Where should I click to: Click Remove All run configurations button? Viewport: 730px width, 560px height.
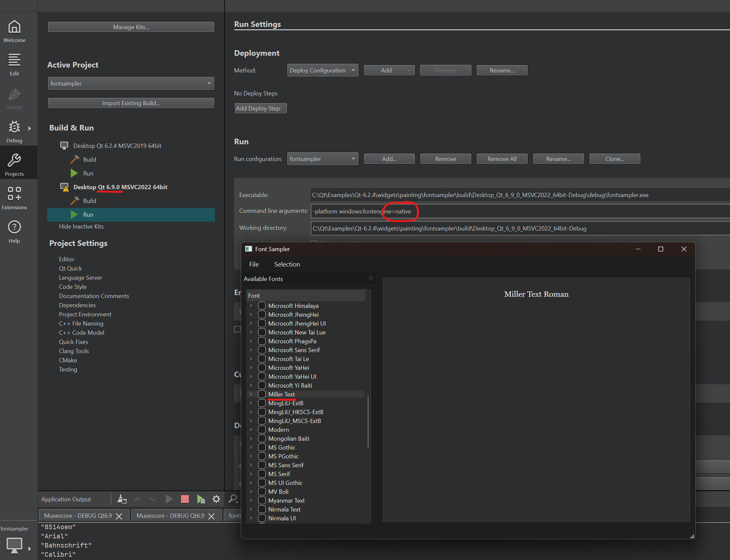pyautogui.click(x=502, y=159)
